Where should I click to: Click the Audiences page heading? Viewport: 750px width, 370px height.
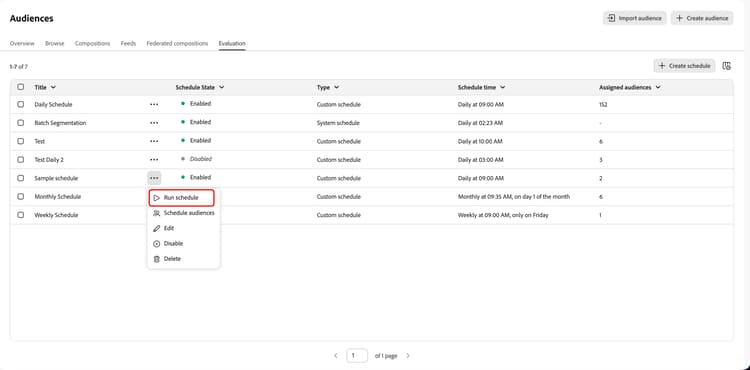[x=32, y=18]
